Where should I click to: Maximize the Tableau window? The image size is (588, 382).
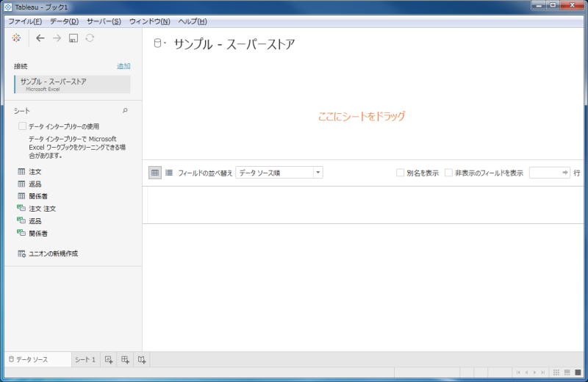(x=553, y=5)
